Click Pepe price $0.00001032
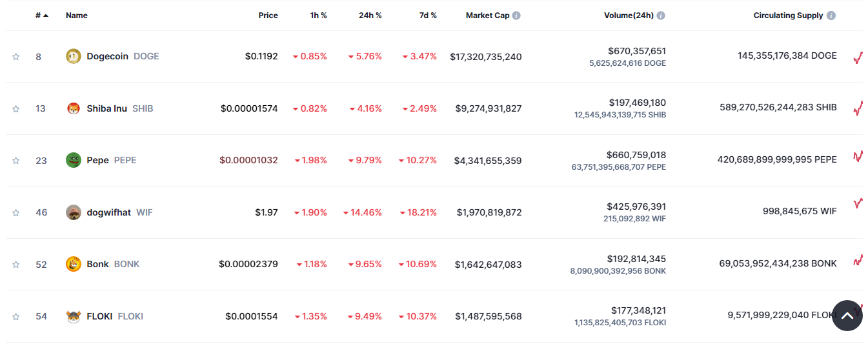This screenshot has height=344, width=868. 248,160
